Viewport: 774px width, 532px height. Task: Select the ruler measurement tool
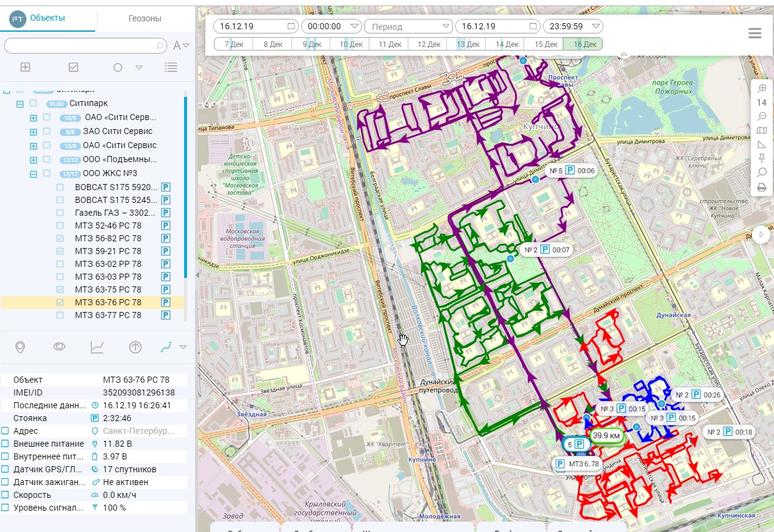point(761,144)
